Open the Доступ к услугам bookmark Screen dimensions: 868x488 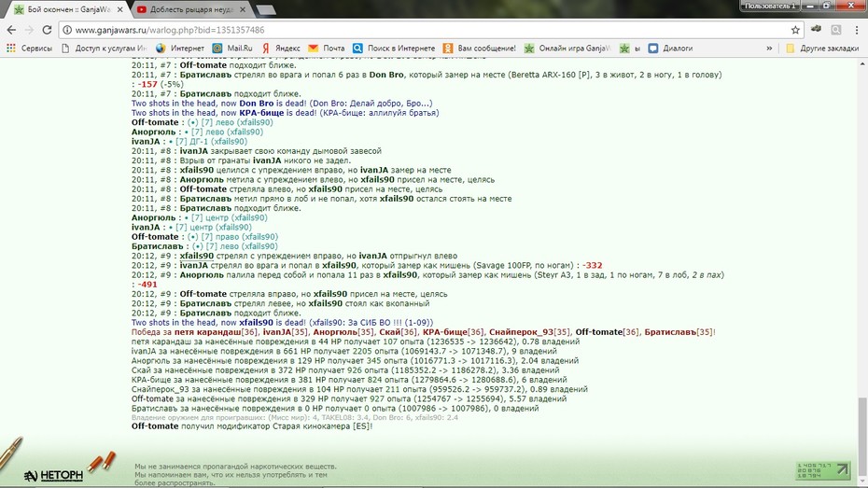[x=105, y=49]
